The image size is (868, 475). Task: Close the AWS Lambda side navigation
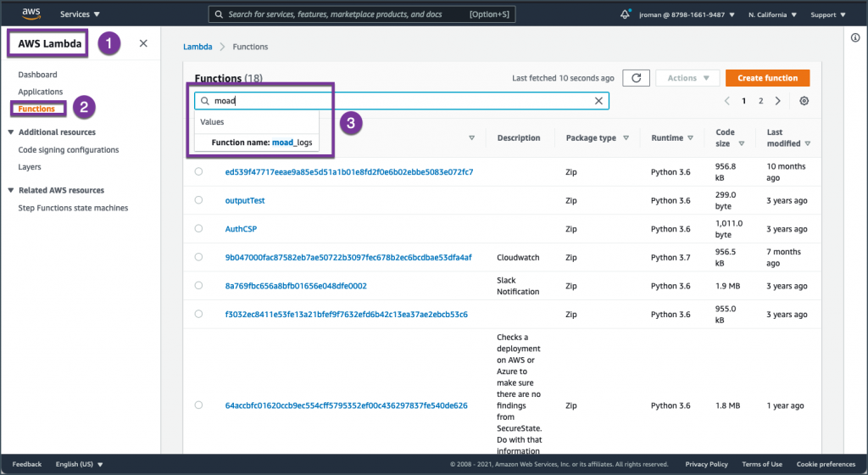pyautogui.click(x=143, y=43)
